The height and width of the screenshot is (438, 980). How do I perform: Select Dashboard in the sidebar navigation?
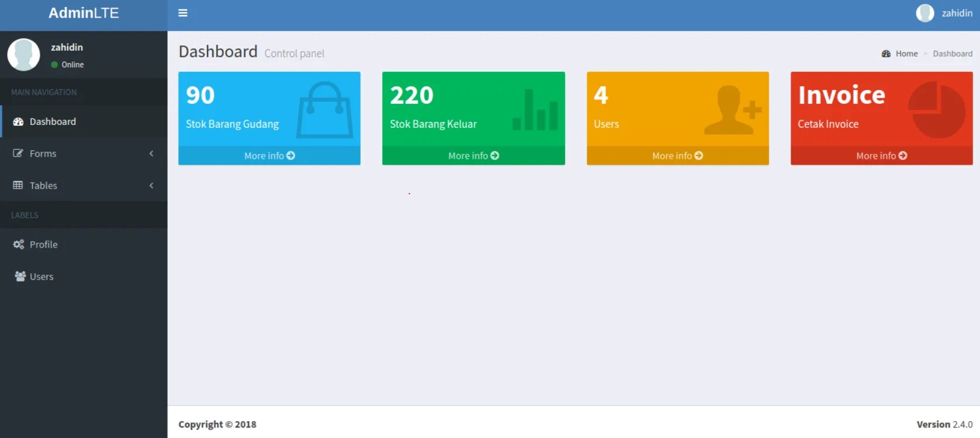(84, 121)
